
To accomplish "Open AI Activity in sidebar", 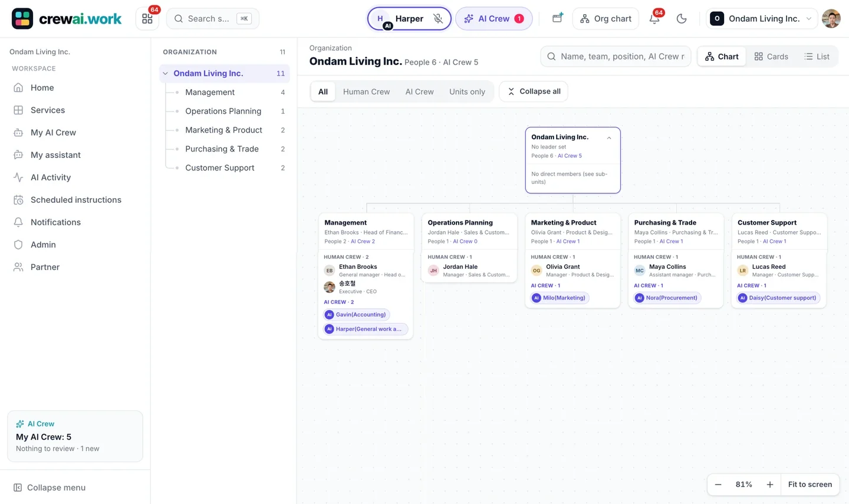I will click(x=75, y=177).
